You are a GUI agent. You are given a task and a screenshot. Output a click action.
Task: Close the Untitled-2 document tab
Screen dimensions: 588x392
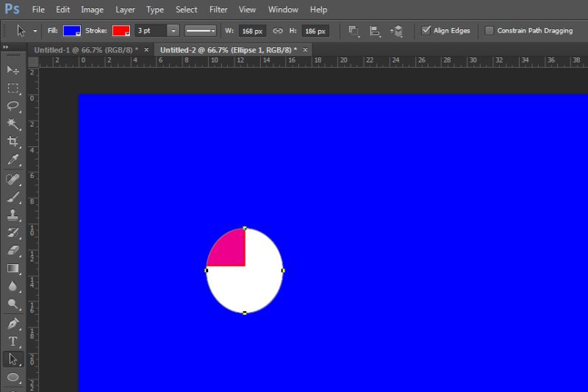point(305,49)
